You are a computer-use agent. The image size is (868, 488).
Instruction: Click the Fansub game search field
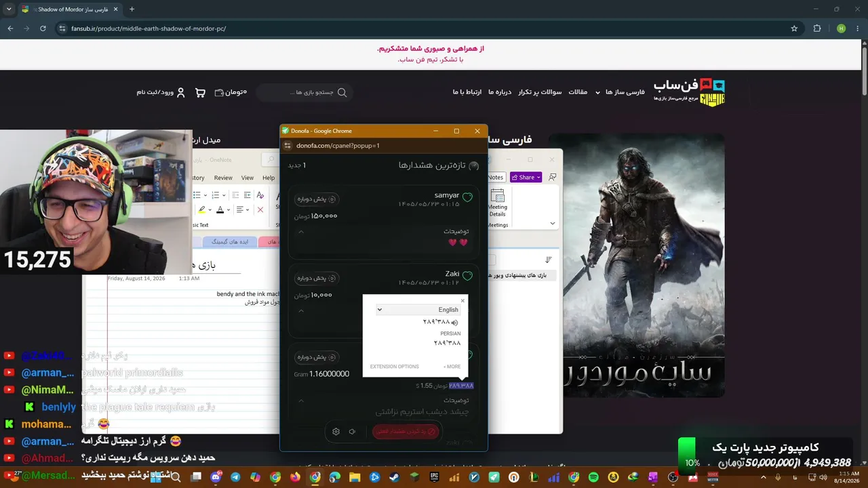coord(305,92)
